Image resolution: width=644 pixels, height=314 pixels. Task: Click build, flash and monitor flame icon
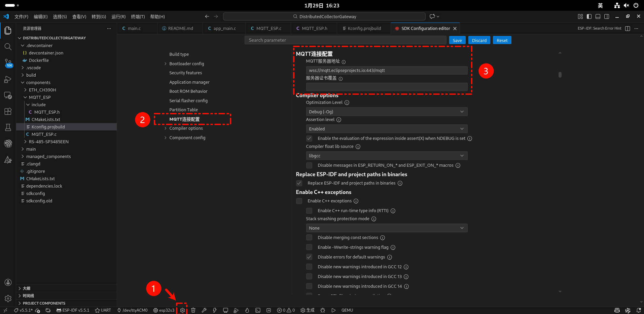pos(247,310)
